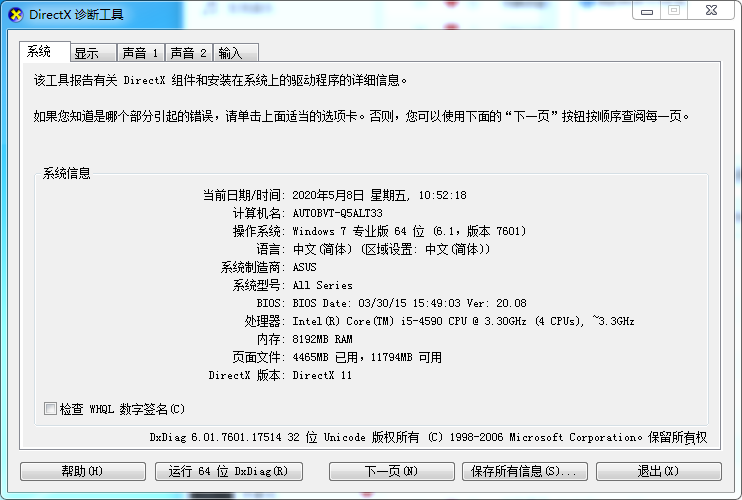Minimize the DirectX diagnostic tool window
The width and height of the screenshot is (742, 500).
coord(647,10)
